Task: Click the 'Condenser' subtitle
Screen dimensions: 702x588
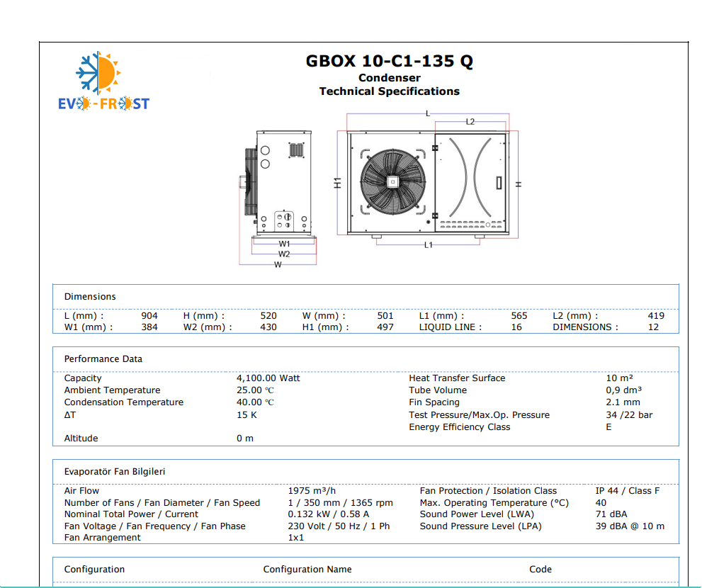Action: point(390,78)
